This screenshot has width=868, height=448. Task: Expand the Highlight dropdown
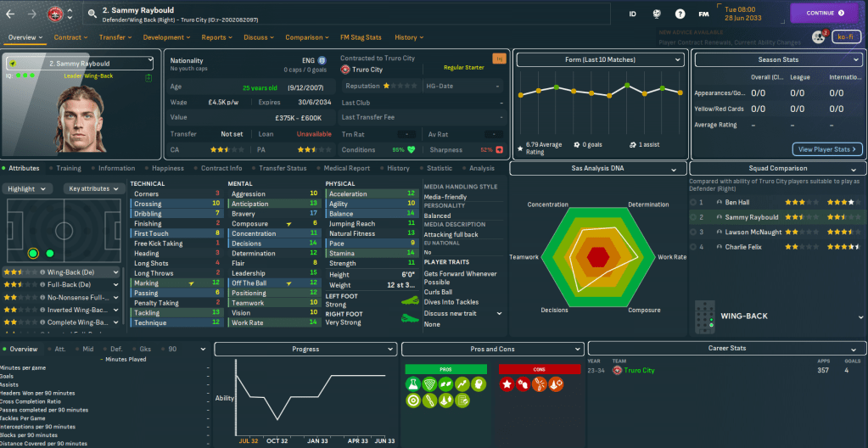coord(29,188)
